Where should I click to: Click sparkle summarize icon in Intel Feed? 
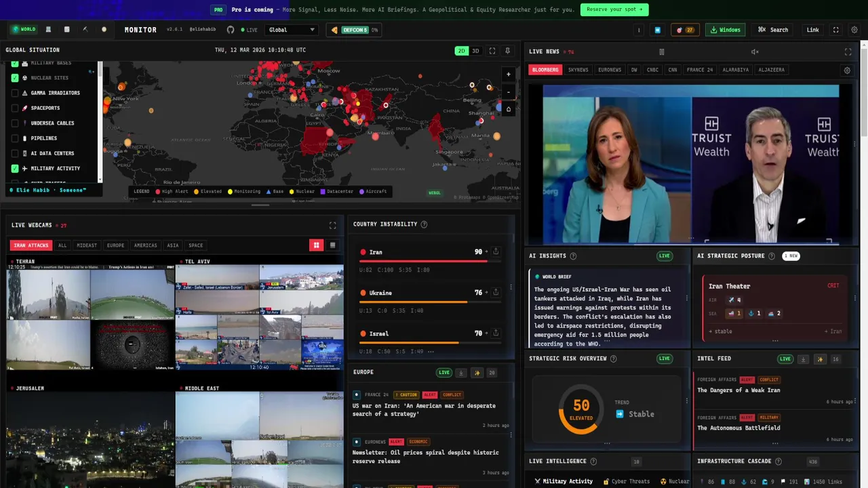819,359
